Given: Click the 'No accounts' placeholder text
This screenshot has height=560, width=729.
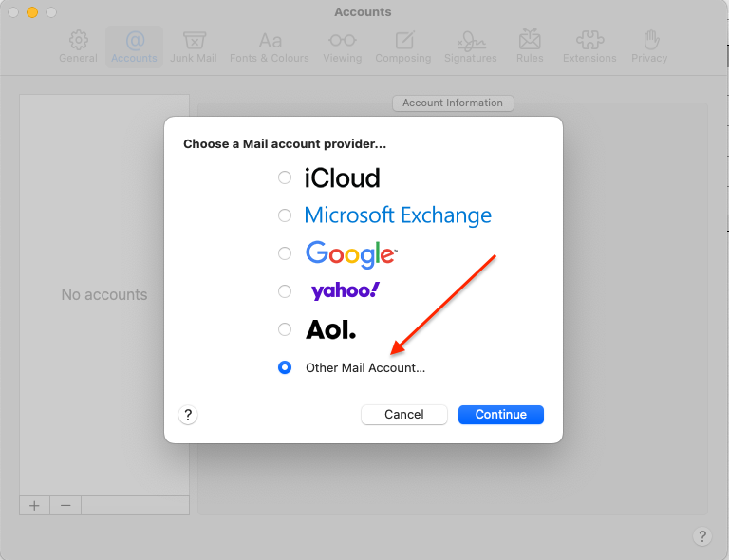Looking at the screenshot, I should (x=104, y=294).
